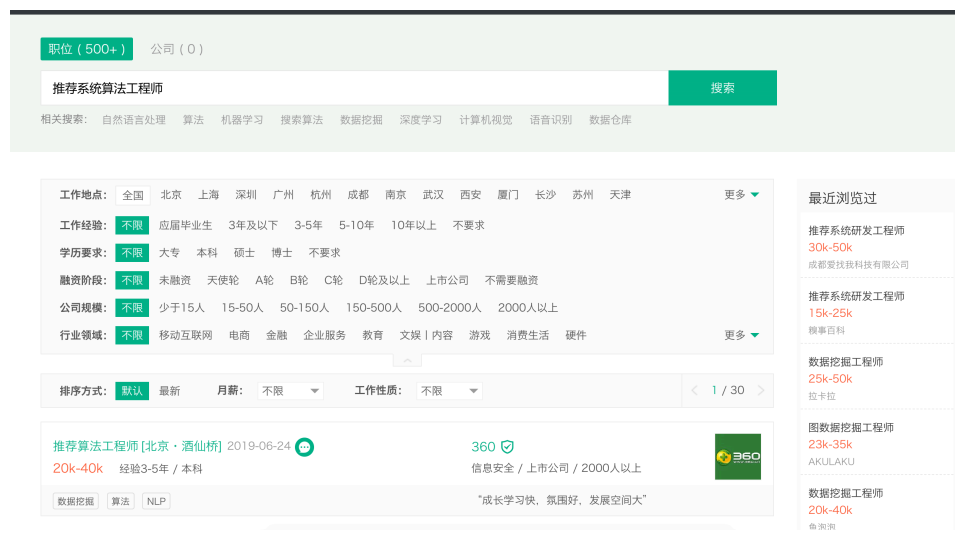Select 全国 as work location

pos(133,195)
